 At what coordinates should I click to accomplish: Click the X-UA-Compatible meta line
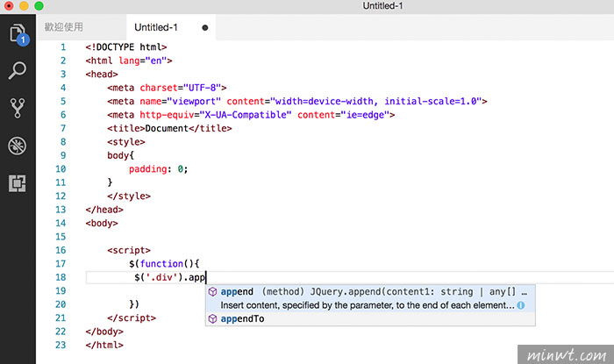[x=251, y=115]
